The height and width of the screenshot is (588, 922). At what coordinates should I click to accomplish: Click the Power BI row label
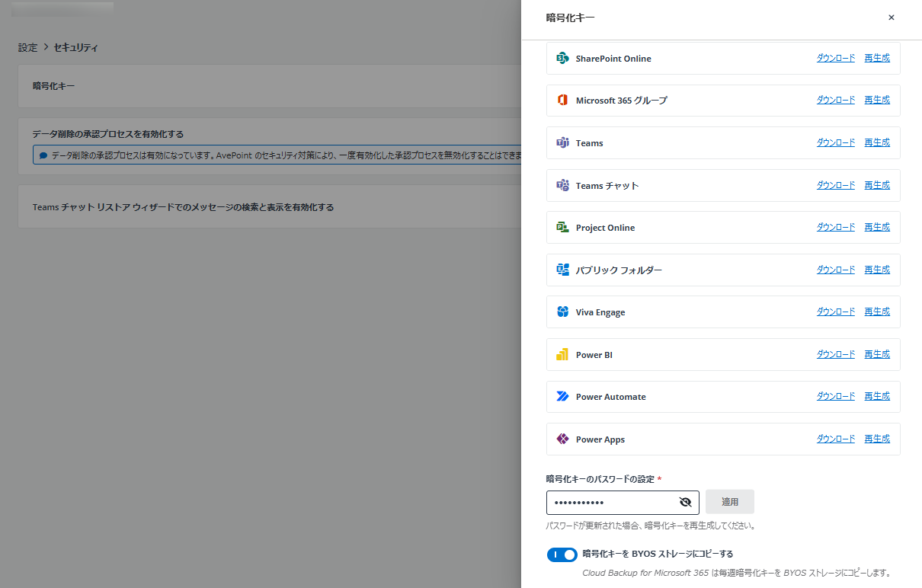pyautogui.click(x=594, y=355)
